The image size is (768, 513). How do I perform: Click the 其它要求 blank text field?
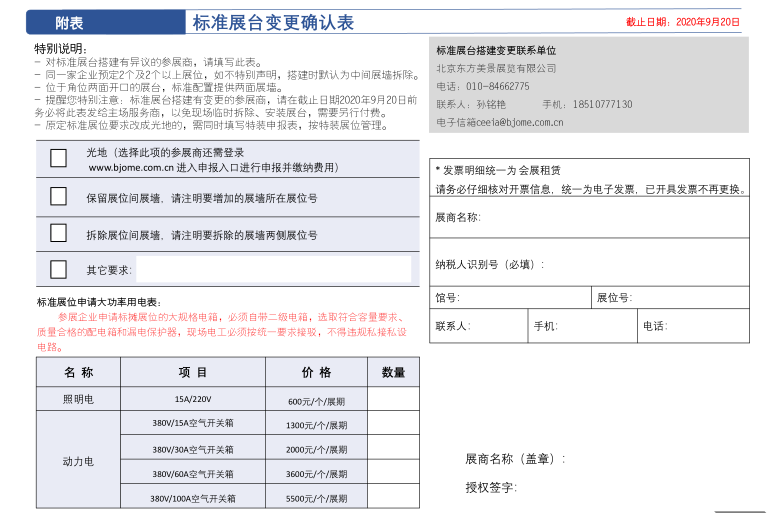point(273,269)
